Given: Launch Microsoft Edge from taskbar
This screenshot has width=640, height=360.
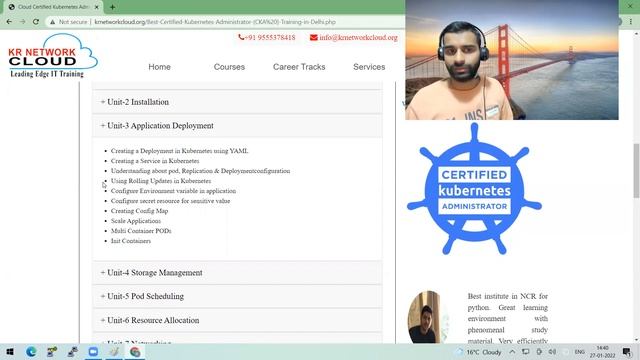Looking at the screenshot, I should pos(31,352).
